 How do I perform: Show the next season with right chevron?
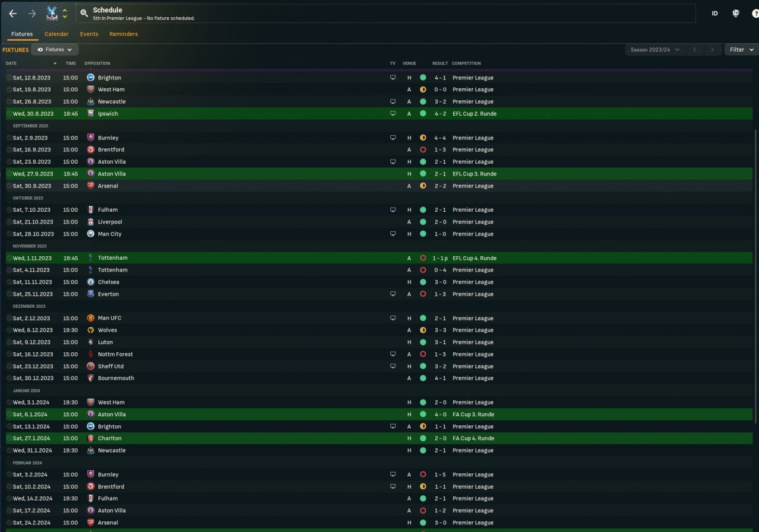point(713,50)
